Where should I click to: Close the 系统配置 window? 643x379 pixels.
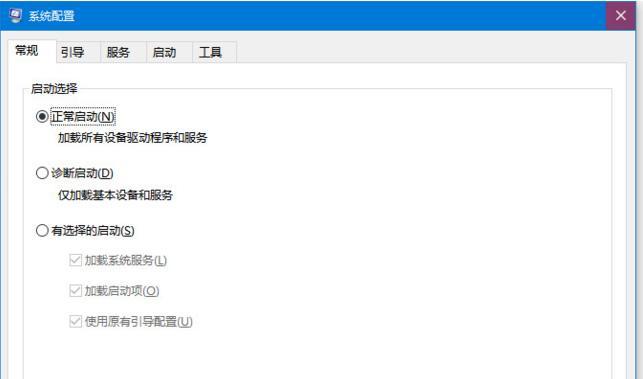point(620,16)
